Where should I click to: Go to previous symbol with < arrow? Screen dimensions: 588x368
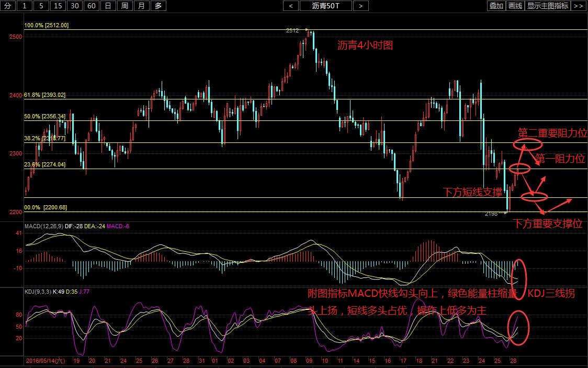291,6
